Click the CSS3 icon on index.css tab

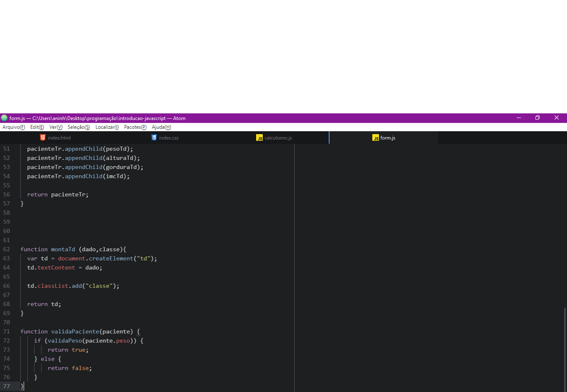pos(154,137)
